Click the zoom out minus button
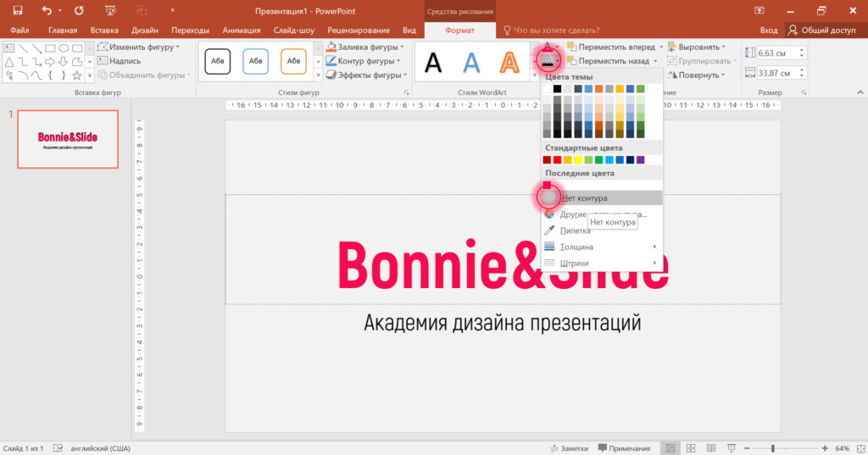Screen dimensions: 868x455 (x=747, y=448)
